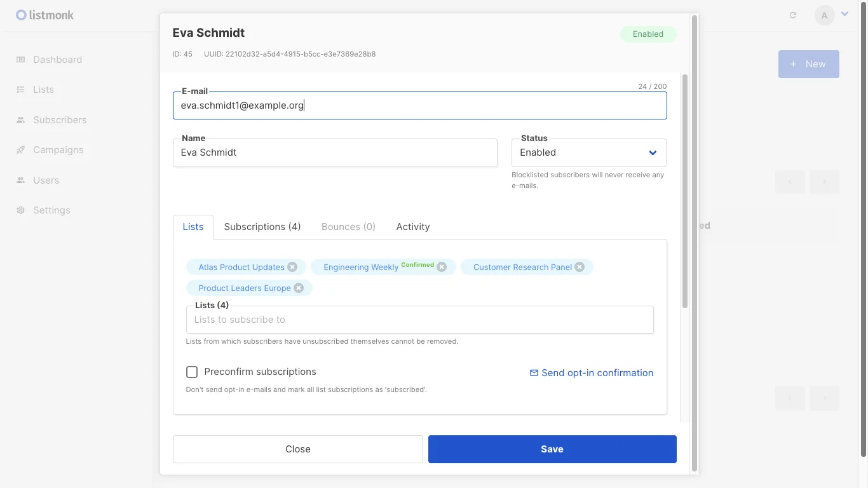This screenshot has width=868, height=488.
Task: Click the Users sidebar icon
Action: pyautogui.click(x=21, y=180)
